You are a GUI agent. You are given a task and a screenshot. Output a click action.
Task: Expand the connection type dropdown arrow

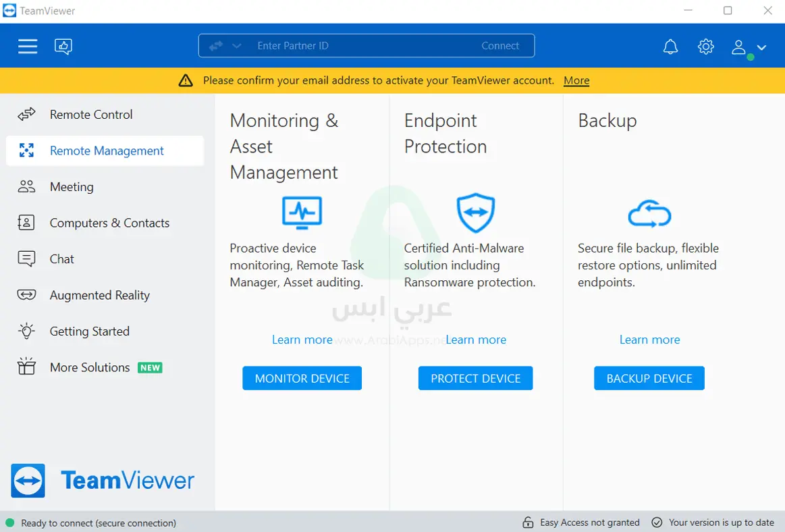(x=236, y=46)
